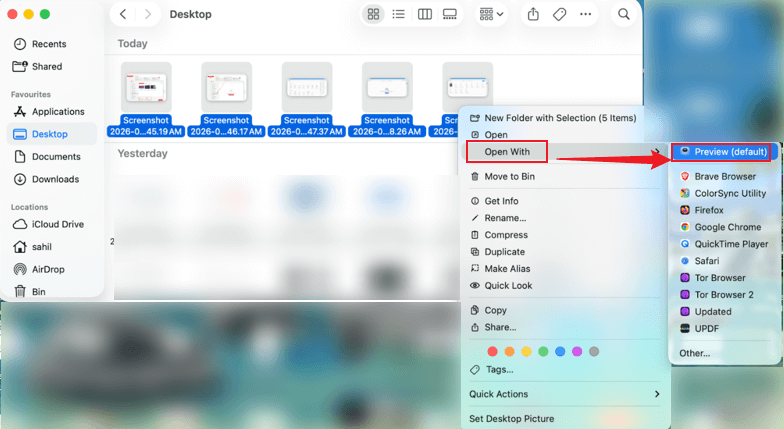Apply the blue tag colour
Image resolution: width=784 pixels, height=429 pixels.
(560, 352)
